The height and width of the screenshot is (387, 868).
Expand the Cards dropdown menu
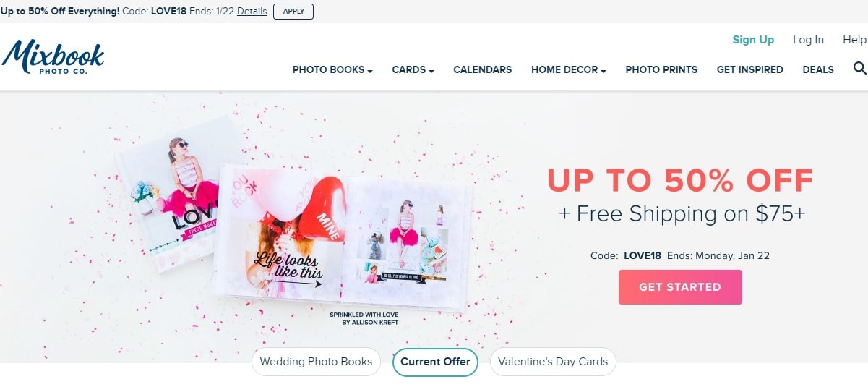[x=413, y=70]
